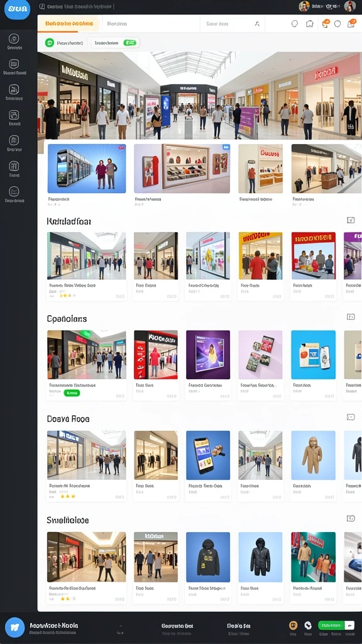Click the green circular icon below the tabs
Screen dimensions: 362x644
[50, 43]
